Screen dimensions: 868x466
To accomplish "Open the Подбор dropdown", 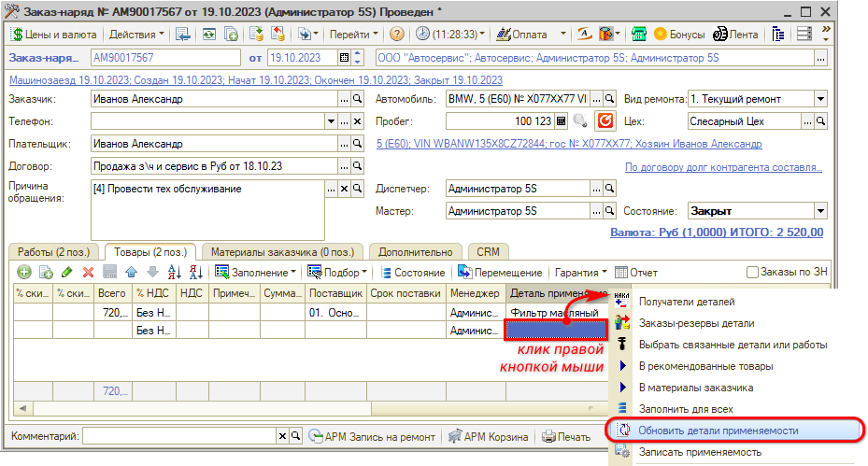I will (337, 273).
